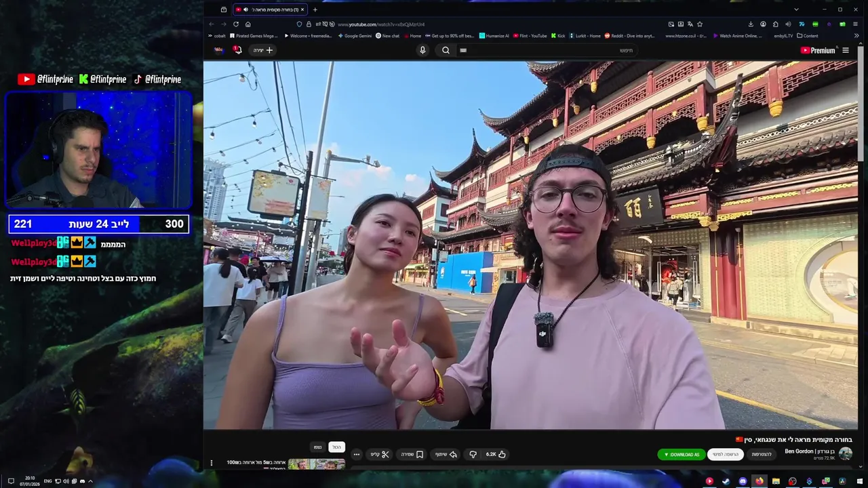
Task: Click the Join channel button
Action: 762,454
